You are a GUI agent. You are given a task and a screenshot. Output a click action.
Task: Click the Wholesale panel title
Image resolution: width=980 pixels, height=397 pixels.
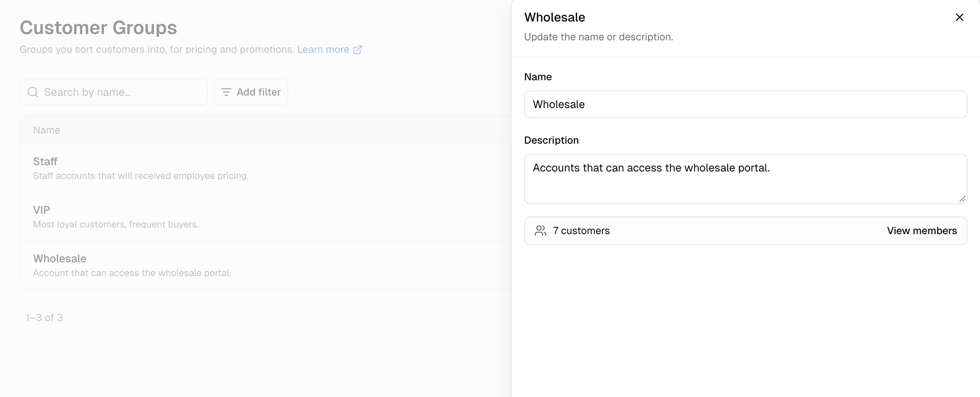555,17
